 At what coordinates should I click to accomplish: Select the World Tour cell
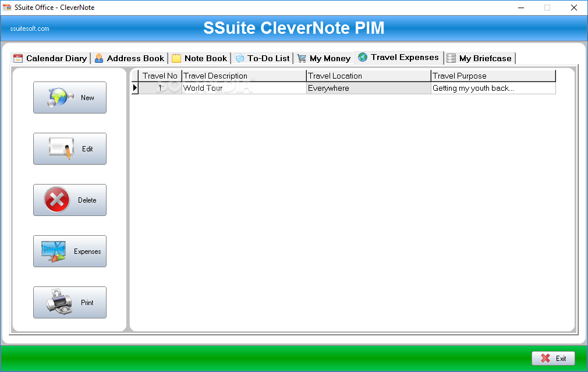(x=244, y=88)
